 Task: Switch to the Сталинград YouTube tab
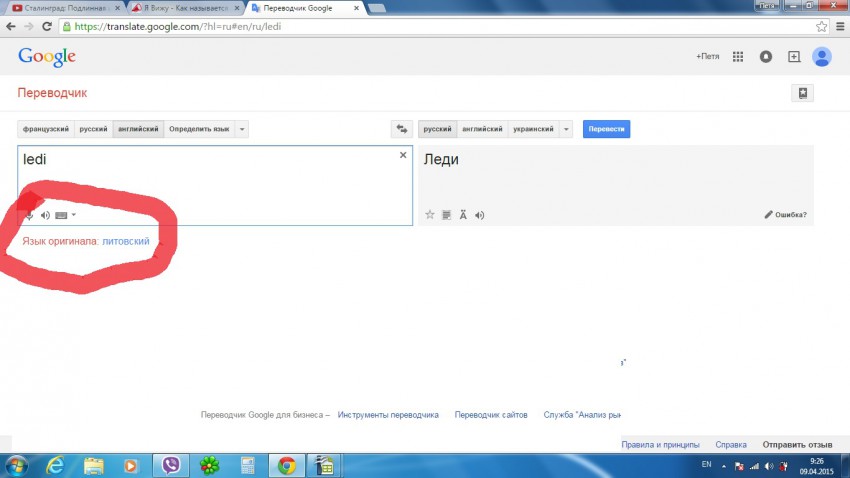click(x=64, y=8)
